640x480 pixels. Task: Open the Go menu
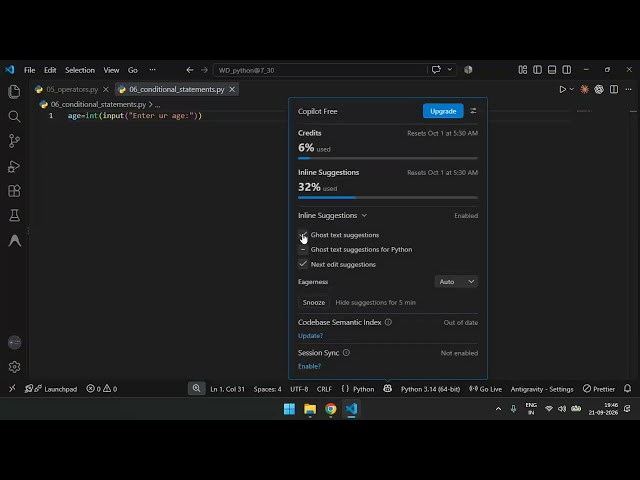coord(133,70)
